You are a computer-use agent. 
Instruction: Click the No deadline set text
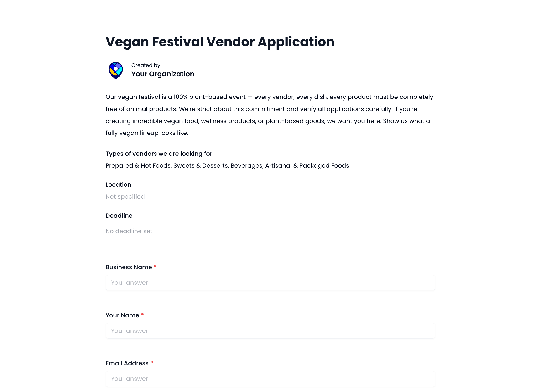point(129,231)
